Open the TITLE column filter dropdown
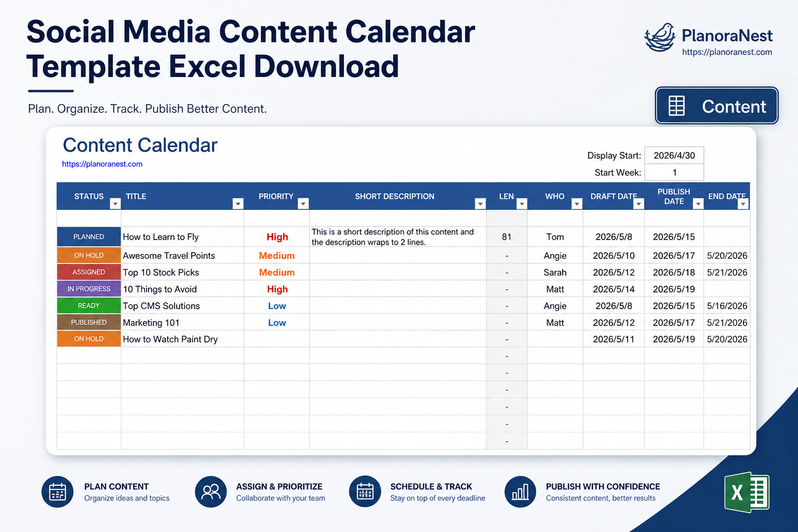 [x=238, y=204]
